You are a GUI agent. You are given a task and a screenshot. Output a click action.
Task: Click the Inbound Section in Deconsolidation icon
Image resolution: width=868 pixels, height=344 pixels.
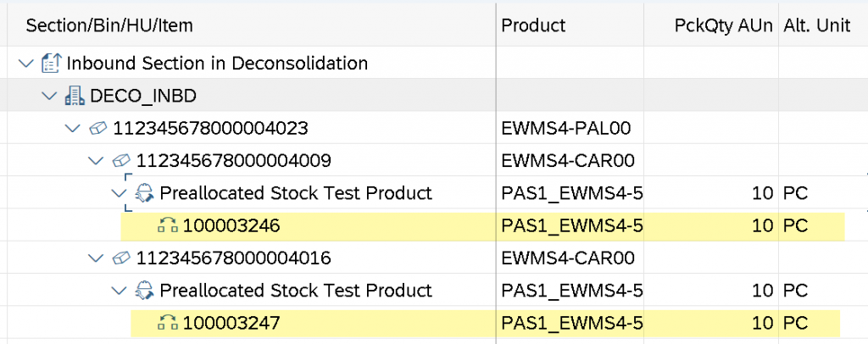pos(53,63)
